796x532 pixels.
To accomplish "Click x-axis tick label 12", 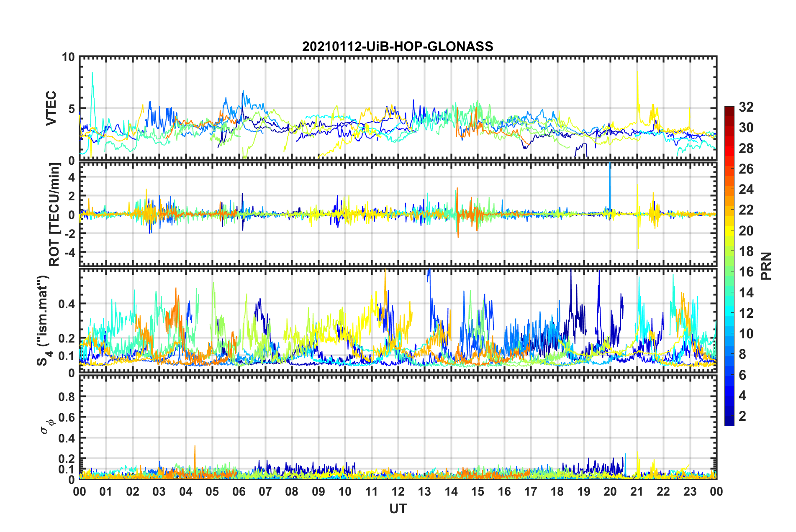I will pyautogui.click(x=398, y=491).
